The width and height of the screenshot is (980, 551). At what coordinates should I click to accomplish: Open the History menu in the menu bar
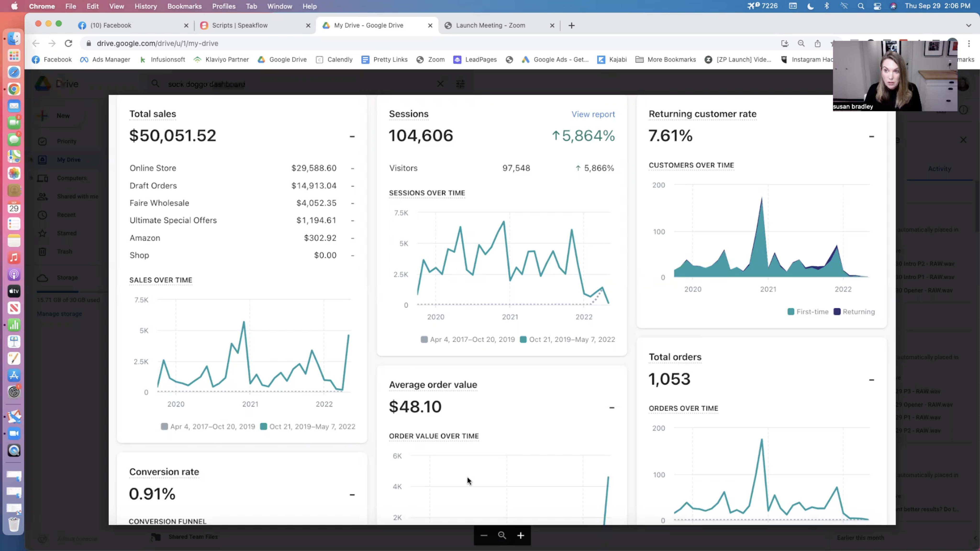tap(145, 6)
